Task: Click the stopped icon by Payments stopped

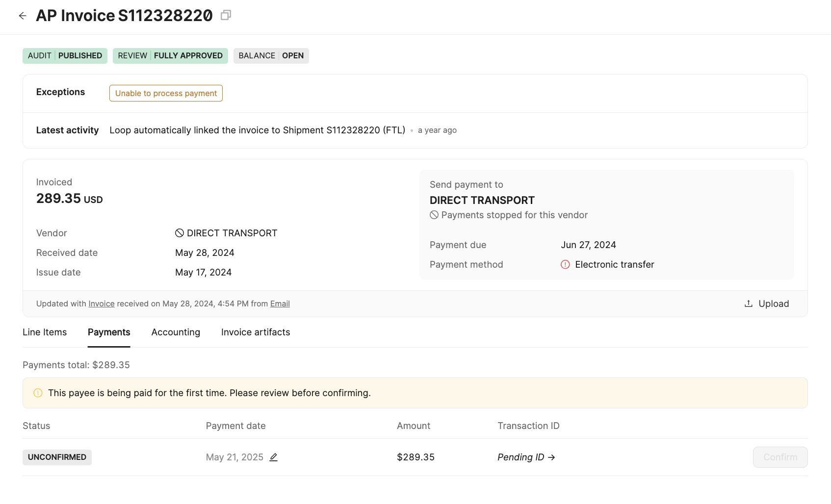Action: pyautogui.click(x=434, y=215)
